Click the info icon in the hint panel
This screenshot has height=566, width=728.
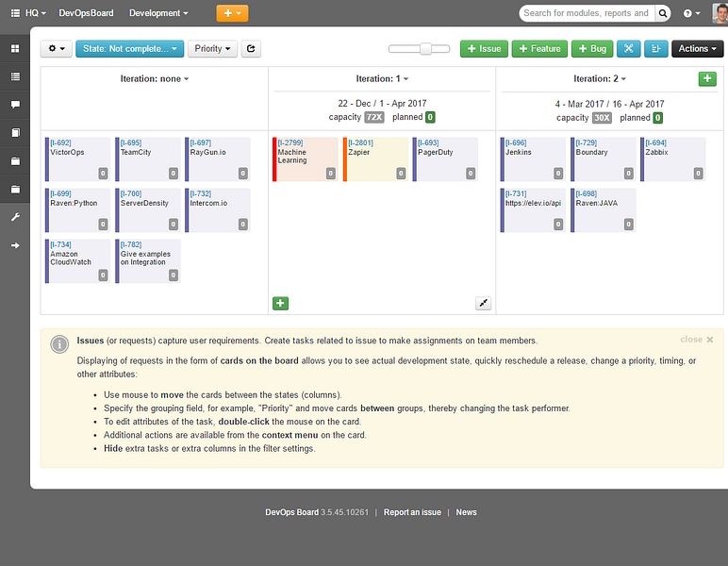point(59,344)
